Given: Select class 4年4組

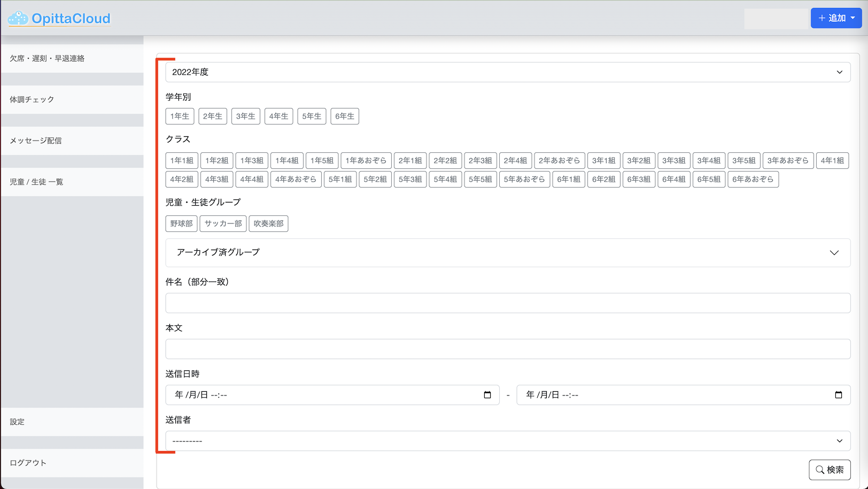Looking at the screenshot, I should pyautogui.click(x=252, y=179).
